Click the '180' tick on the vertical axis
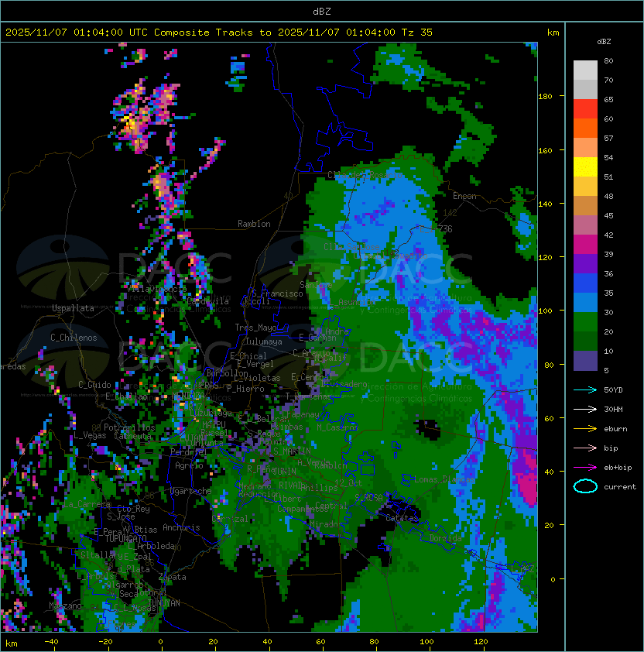 [545, 97]
